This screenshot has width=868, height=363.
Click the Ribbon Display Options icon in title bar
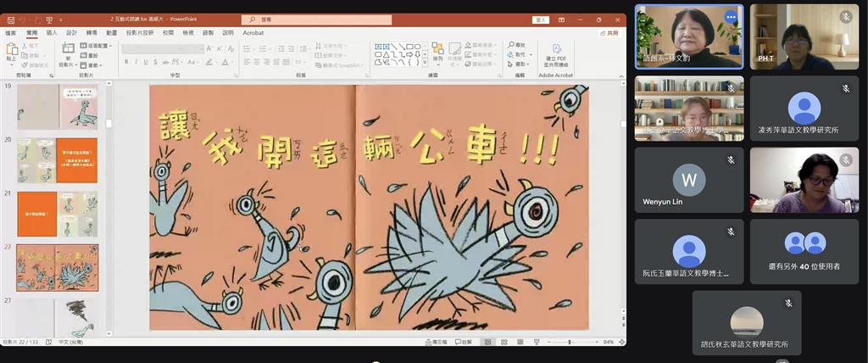pos(561,20)
